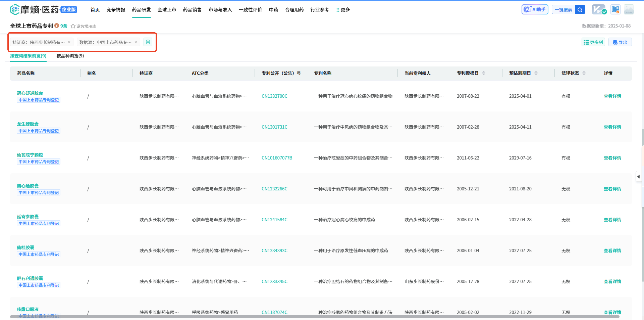The image size is (644, 320).
Task: Open 一致性评价 menu
Action: point(251,10)
